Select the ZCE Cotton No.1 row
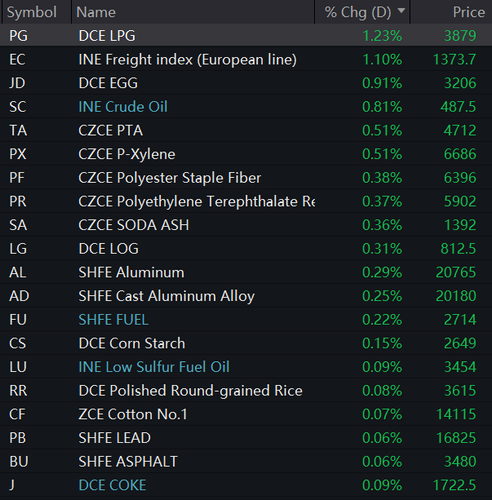492x500 pixels. [x=246, y=414]
